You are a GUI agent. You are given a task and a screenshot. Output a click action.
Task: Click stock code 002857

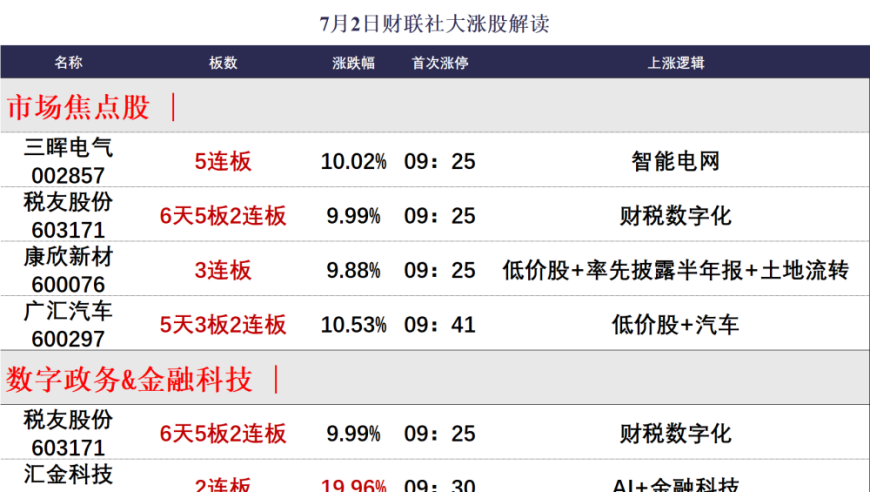click(x=68, y=176)
